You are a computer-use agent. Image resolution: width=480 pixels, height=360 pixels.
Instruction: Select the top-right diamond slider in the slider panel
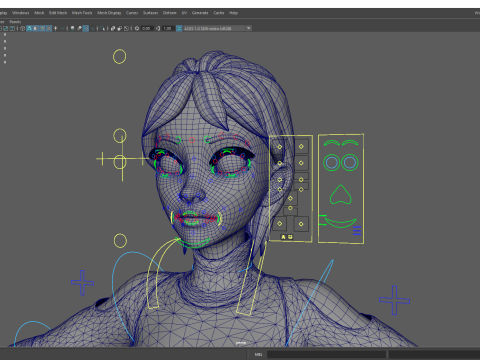[x=301, y=146]
